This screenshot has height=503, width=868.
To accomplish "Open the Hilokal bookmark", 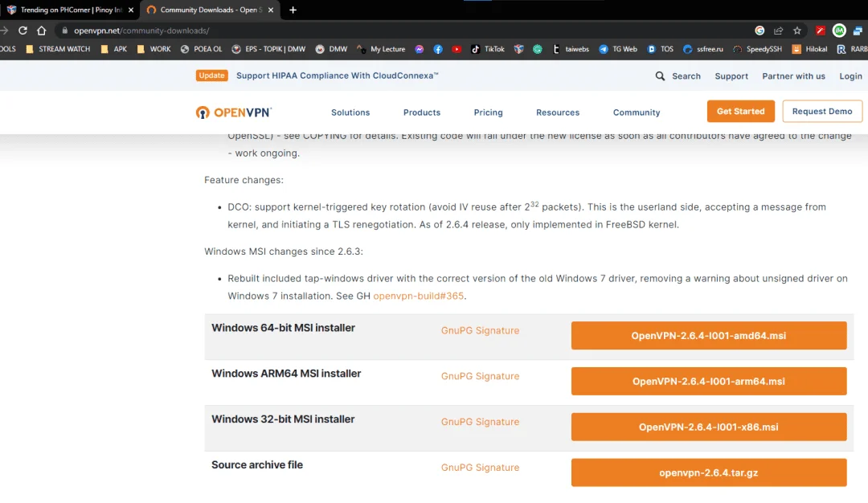I will pos(809,49).
